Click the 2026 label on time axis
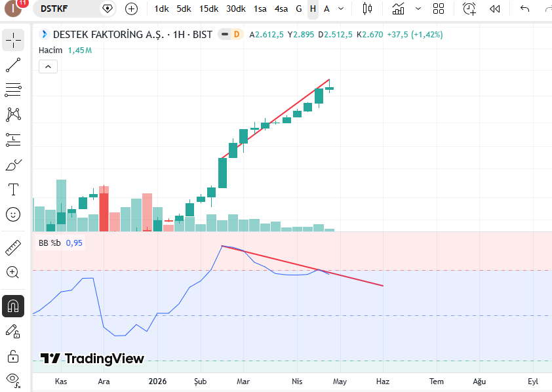552x392 pixels. tap(157, 382)
